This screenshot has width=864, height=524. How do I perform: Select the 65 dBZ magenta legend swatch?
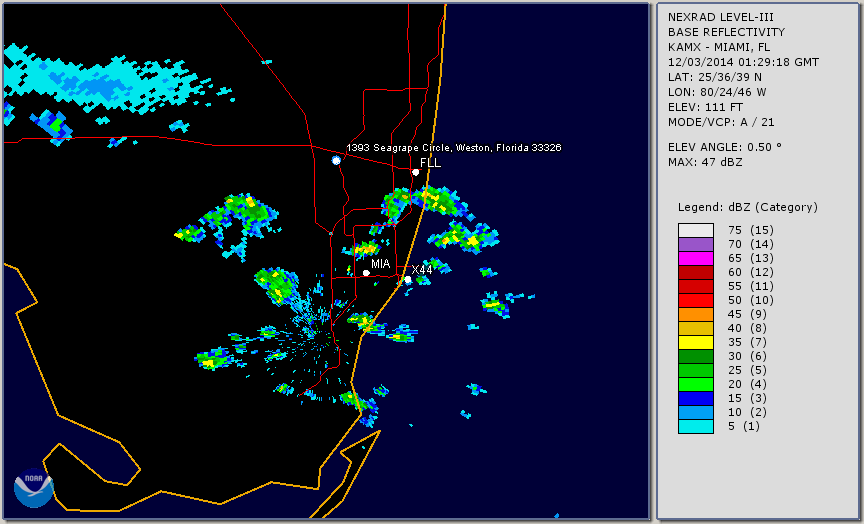[696, 258]
